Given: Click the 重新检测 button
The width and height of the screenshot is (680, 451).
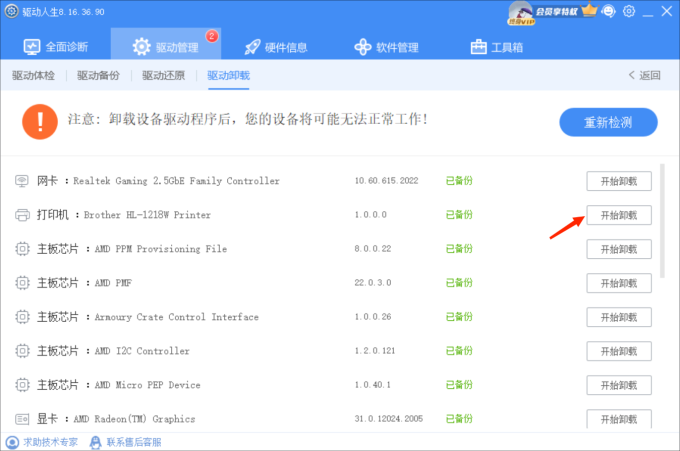Looking at the screenshot, I should pyautogui.click(x=608, y=122).
